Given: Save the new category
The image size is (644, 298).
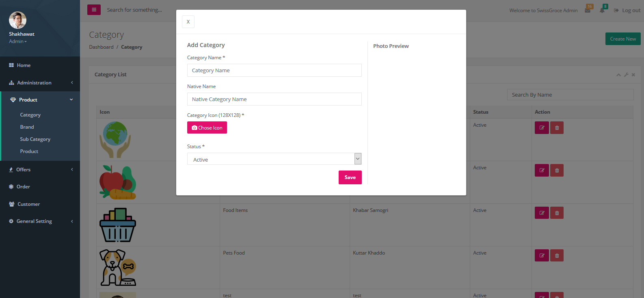Looking at the screenshot, I should [x=350, y=177].
